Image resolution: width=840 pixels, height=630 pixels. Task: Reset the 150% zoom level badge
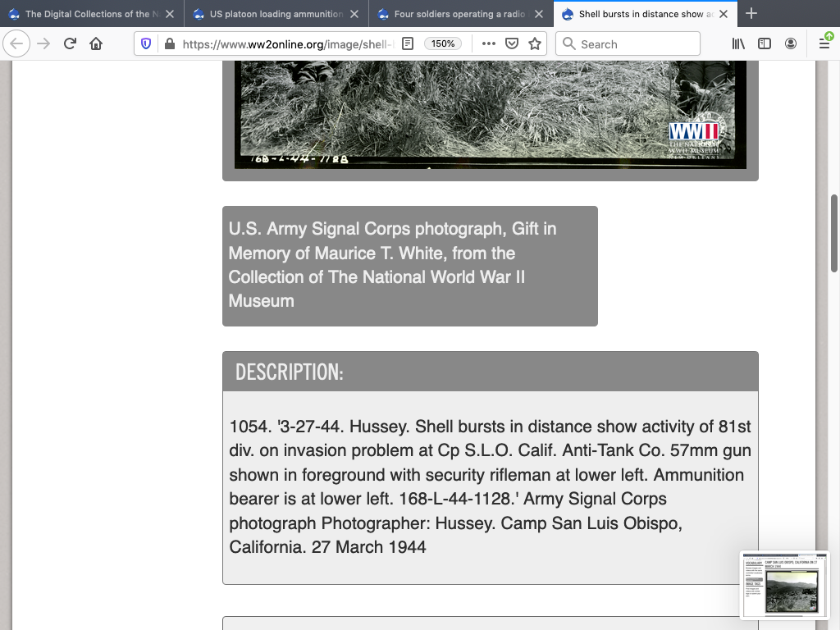tap(443, 44)
